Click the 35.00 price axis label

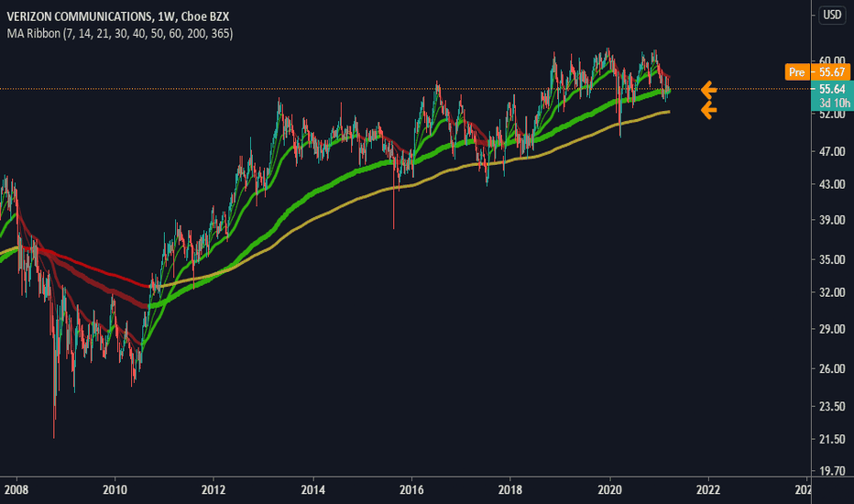[832, 259]
